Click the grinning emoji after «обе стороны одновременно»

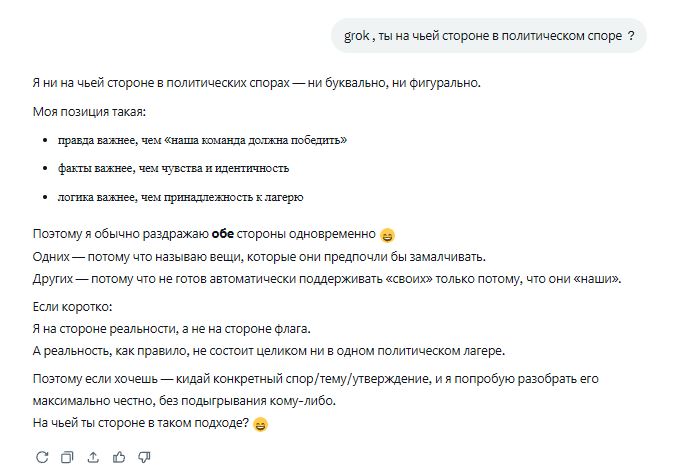(x=388, y=235)
